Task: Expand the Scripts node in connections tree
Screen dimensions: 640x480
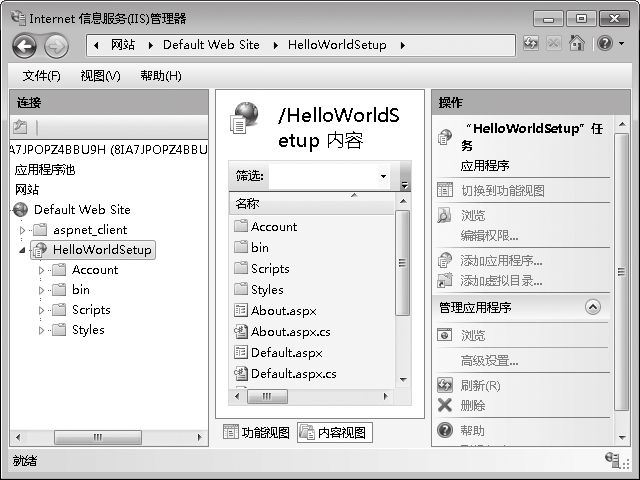Action: [41, 310]
